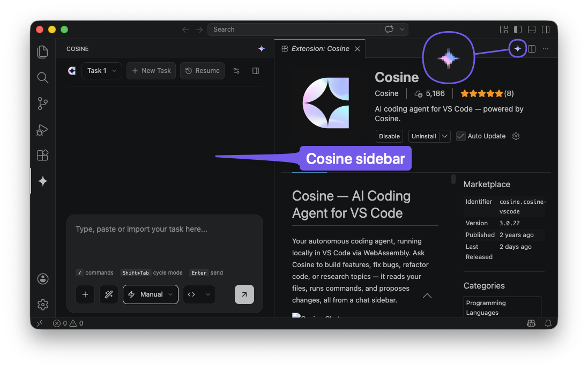Expand the Task 1 dropdown
Viewport: 588px width, 369px height.
click(x=101, y=70)
